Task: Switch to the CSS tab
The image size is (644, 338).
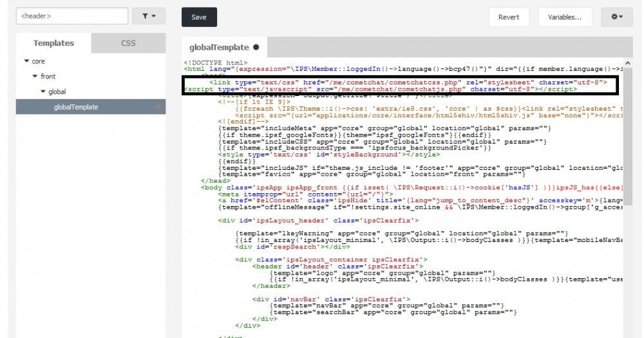Action: pyautogui.click(x=128, y=43)
